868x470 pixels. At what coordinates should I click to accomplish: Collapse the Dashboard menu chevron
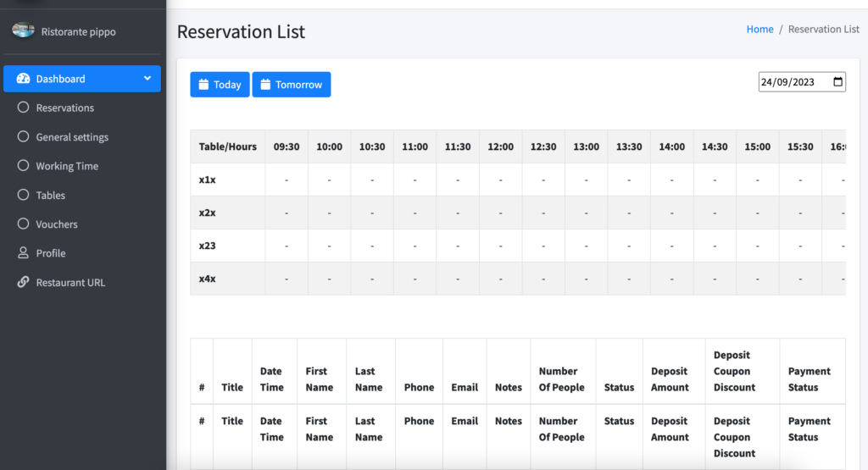coord(147,79)
